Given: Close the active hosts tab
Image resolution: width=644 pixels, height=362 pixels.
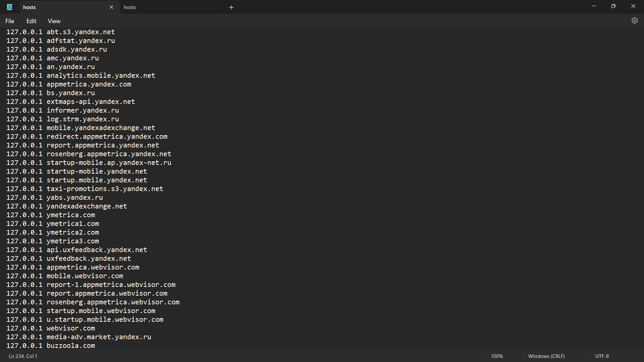Looking at the screenshot, I should (x=111, y=7).
